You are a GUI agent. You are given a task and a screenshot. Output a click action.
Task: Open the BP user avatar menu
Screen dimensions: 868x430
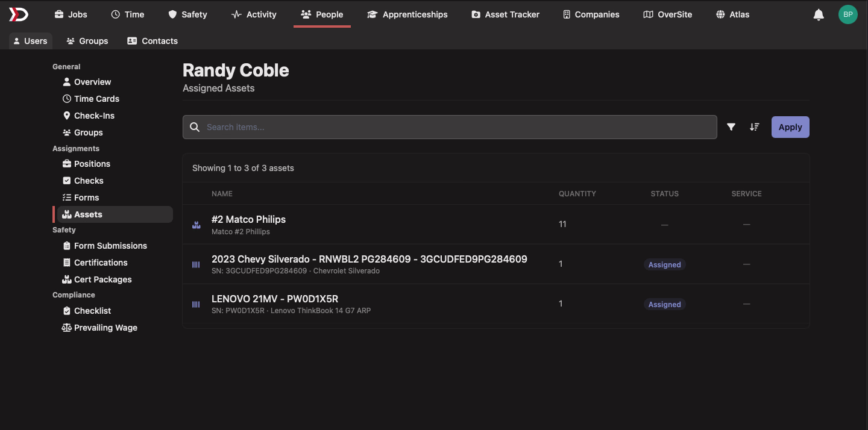[848, 14]
